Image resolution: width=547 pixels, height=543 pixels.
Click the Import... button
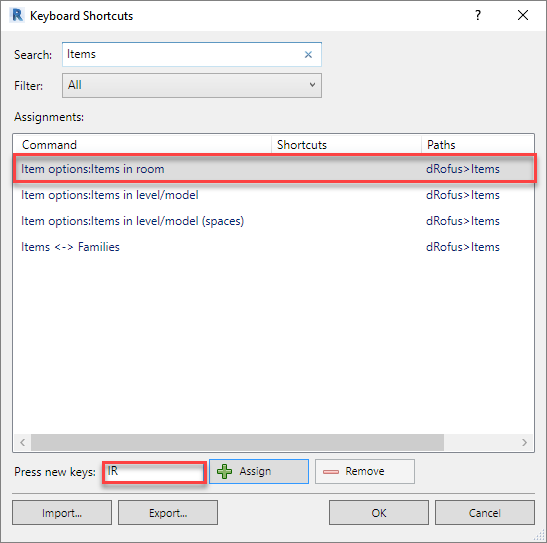(x=62, y=513)
